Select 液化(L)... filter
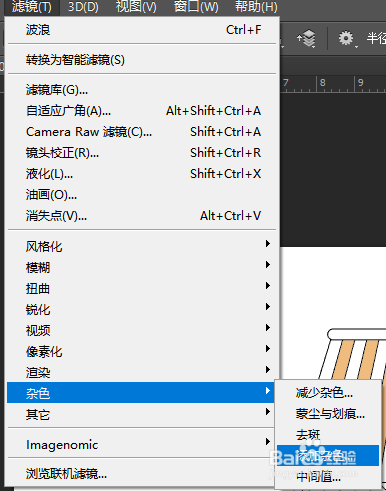 (142, 174)
